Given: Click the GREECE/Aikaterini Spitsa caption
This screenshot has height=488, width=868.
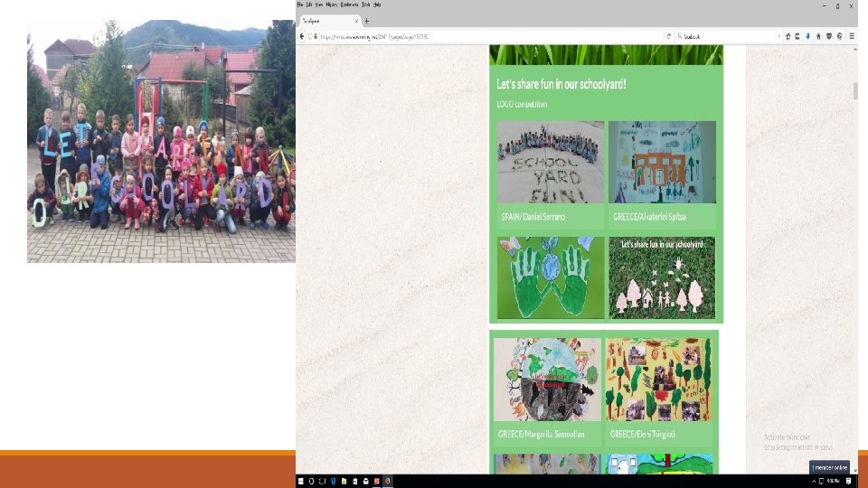Looking at the screenshot, I should tap(649, 217).
